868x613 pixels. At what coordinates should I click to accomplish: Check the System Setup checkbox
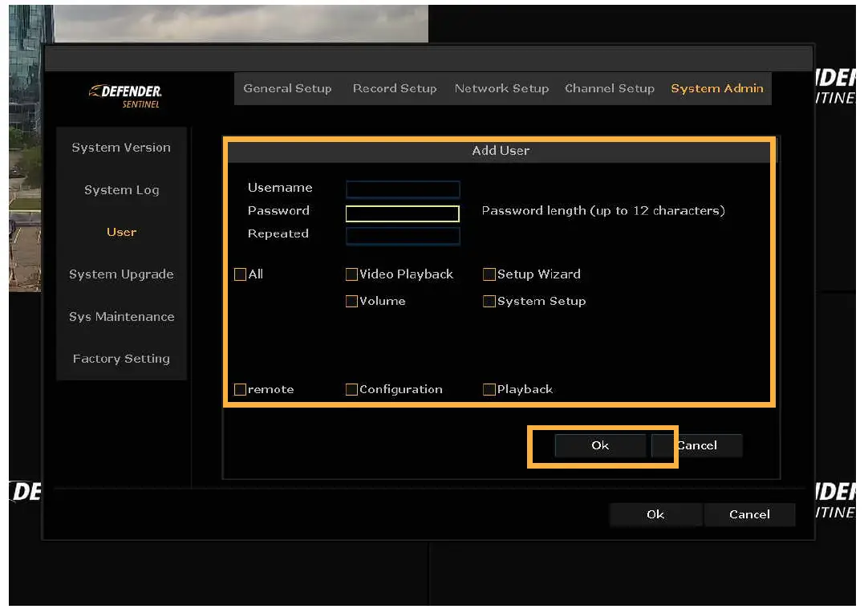[489, 301]
